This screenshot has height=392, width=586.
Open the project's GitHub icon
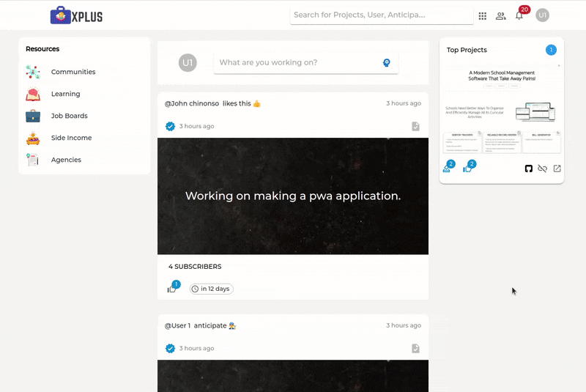click(x=528, y=169)
